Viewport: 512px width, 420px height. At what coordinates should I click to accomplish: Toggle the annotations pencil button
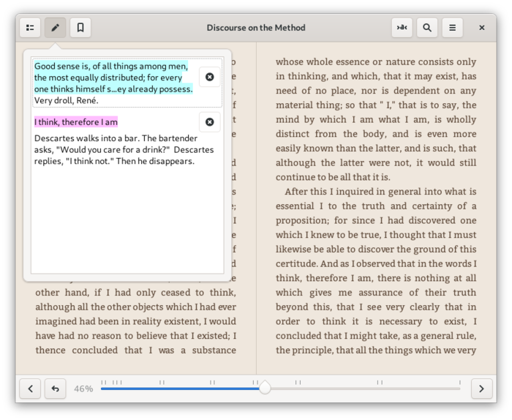pyautogui.click(x=55, y=28)
